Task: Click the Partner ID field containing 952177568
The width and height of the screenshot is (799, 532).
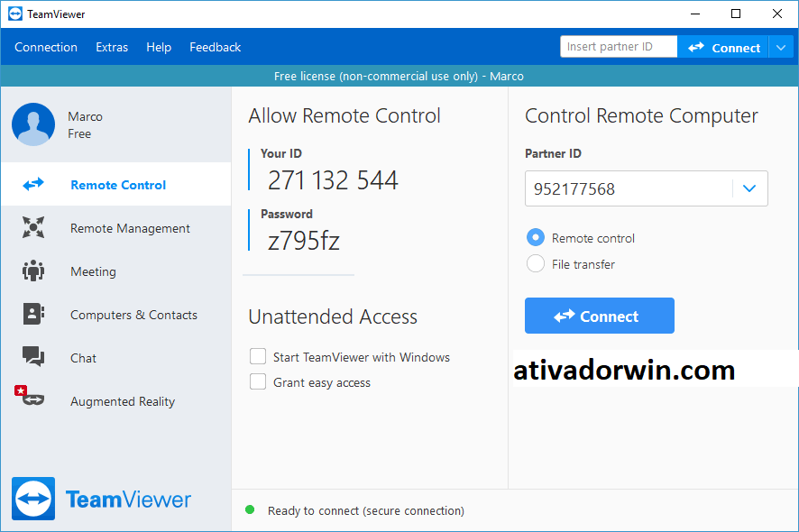Action: click(646, 188)
